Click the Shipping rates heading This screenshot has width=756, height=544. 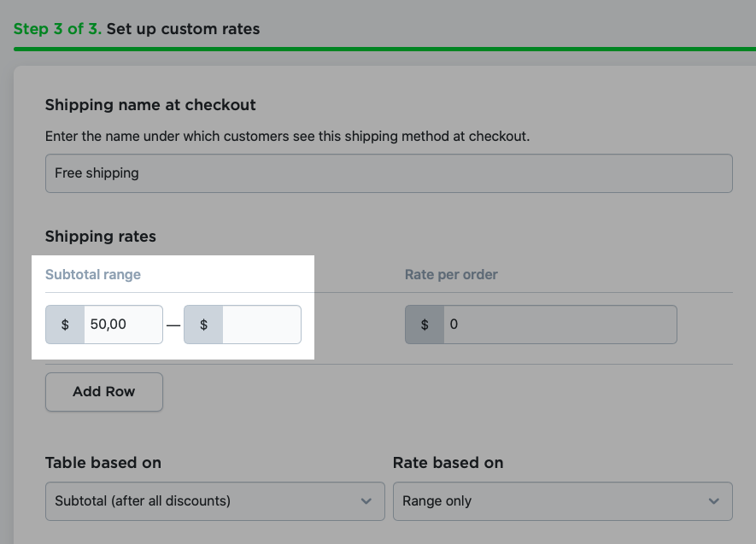pyautogui.click(x=101, y=237)
